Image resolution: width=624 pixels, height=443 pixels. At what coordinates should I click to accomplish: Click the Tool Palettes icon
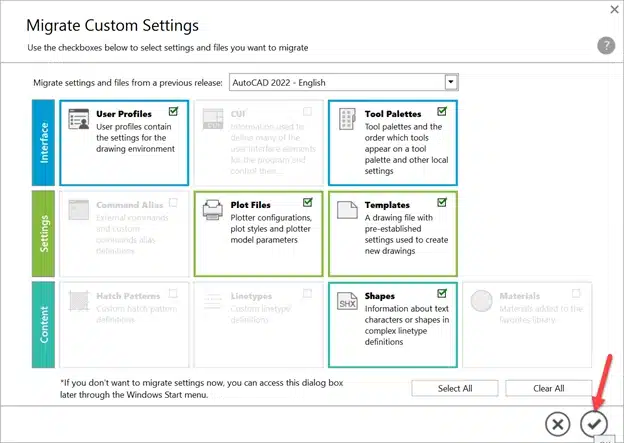[346, 121]
